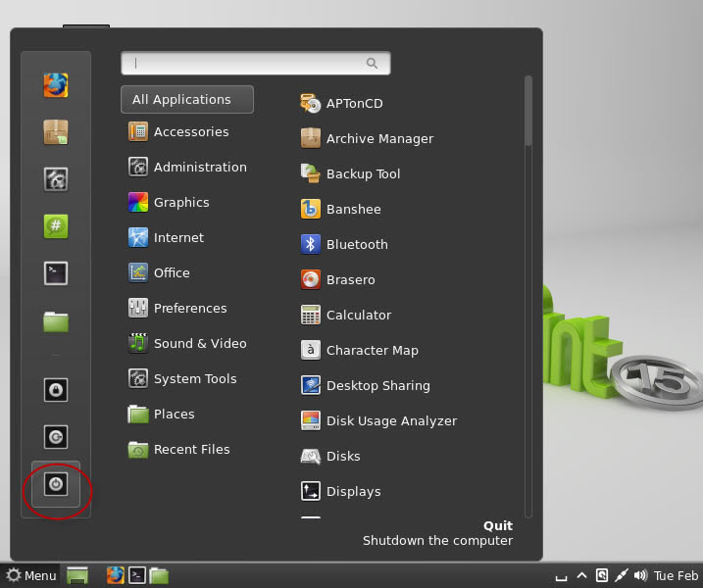Select the Office category
This screenshot has width=703, height=588.
pyautogui.click(x=159, y=273)
